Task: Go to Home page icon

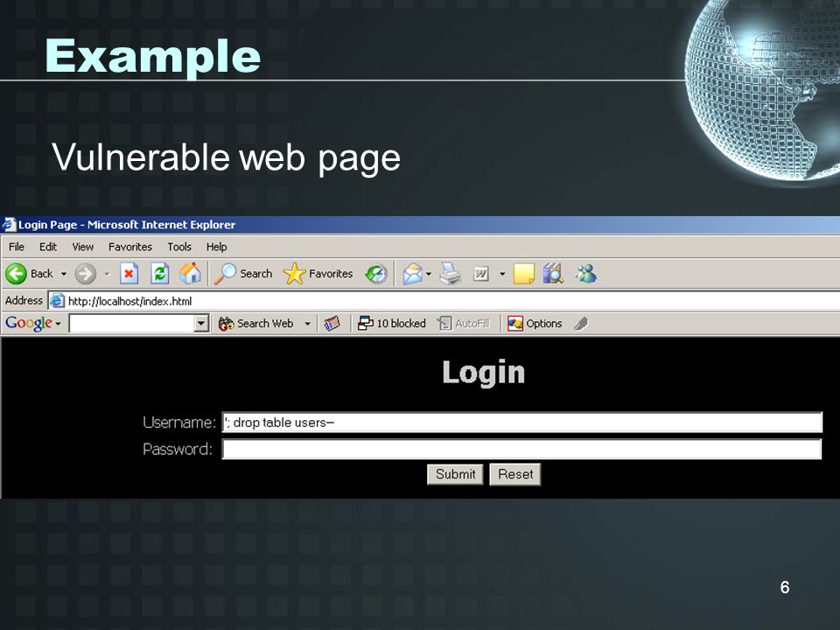Action: coord(190,274)
